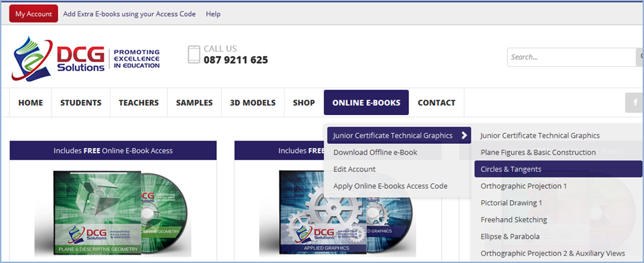Open the CONTACT page
The image size is (644, 263).
pyautogui.click(x=436, y=102)
